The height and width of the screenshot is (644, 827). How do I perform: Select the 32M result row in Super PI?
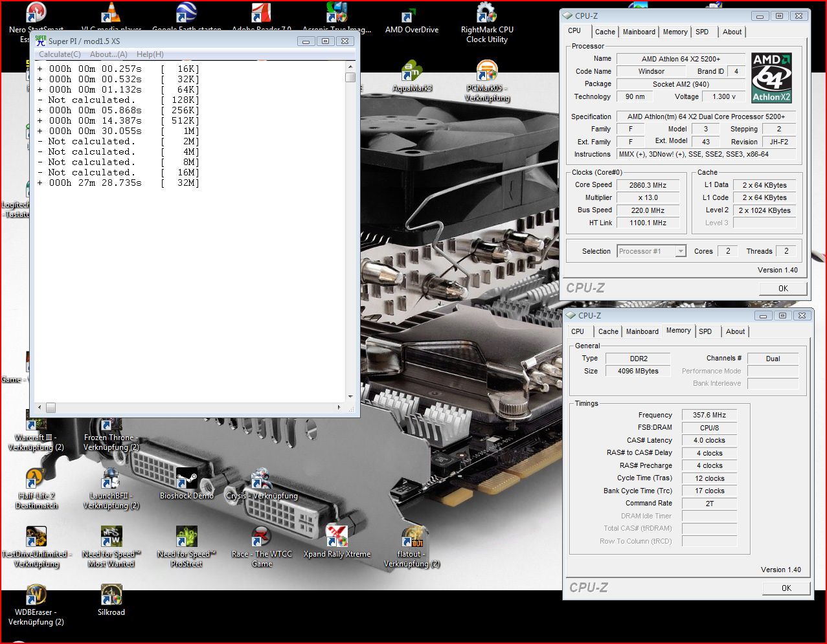119,183
